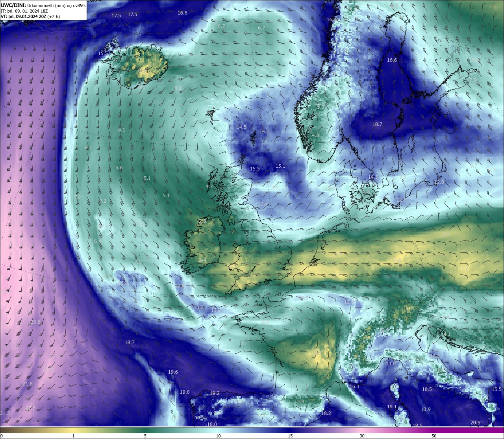Click the 23.8 value in the Atlantic

(x=35, y=322)
